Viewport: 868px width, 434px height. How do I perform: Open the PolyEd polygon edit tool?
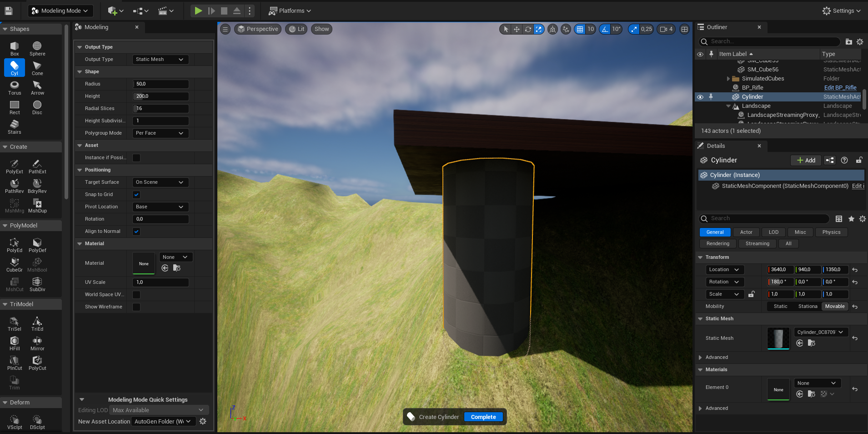pos(15,245)
